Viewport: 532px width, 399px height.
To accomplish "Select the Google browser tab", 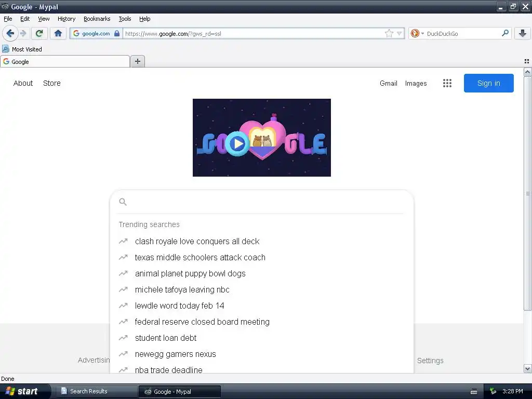I will click(65, 62).
